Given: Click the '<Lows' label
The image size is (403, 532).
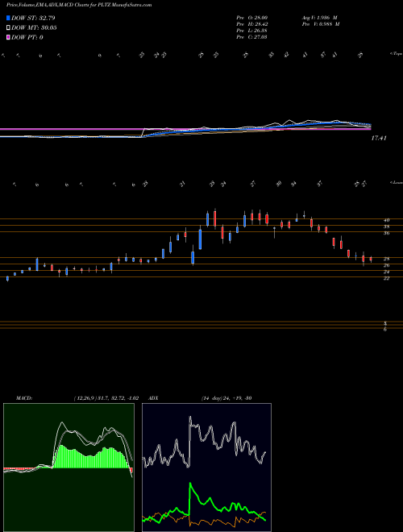Looking at the screenshot, I should 396,183.
